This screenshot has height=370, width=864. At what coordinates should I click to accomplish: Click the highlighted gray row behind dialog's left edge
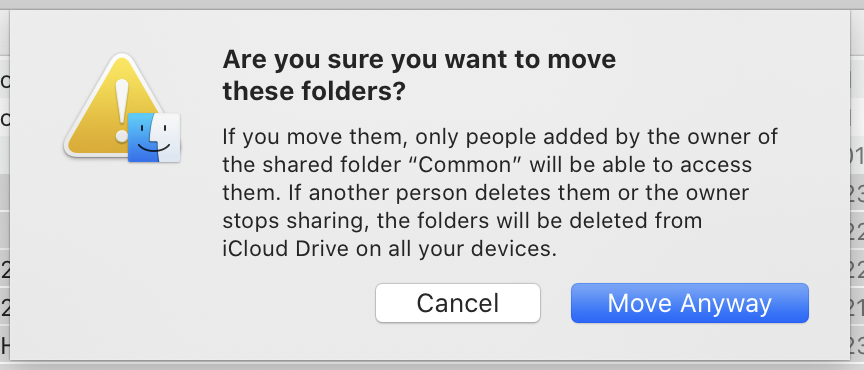click(x=5, y=192)
